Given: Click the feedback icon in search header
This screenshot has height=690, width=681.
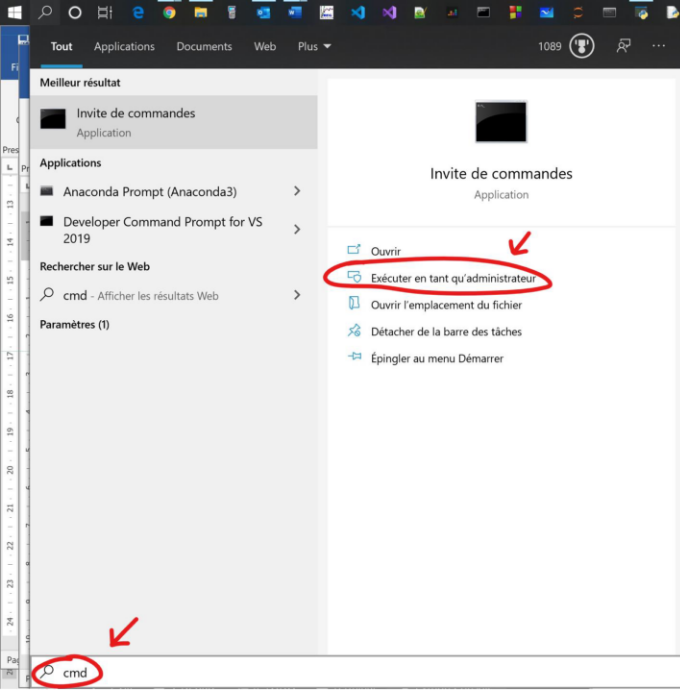Looking at the screenshot, I should (624, 46).
